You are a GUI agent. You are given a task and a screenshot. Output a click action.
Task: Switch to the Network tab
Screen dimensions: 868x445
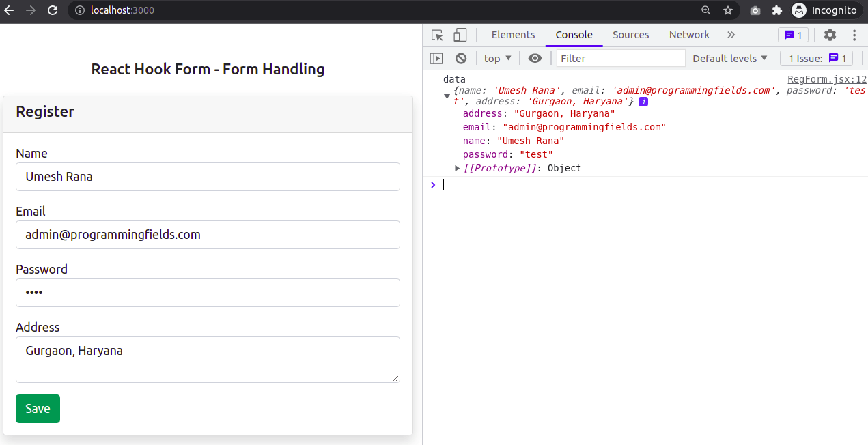[689, 35]
